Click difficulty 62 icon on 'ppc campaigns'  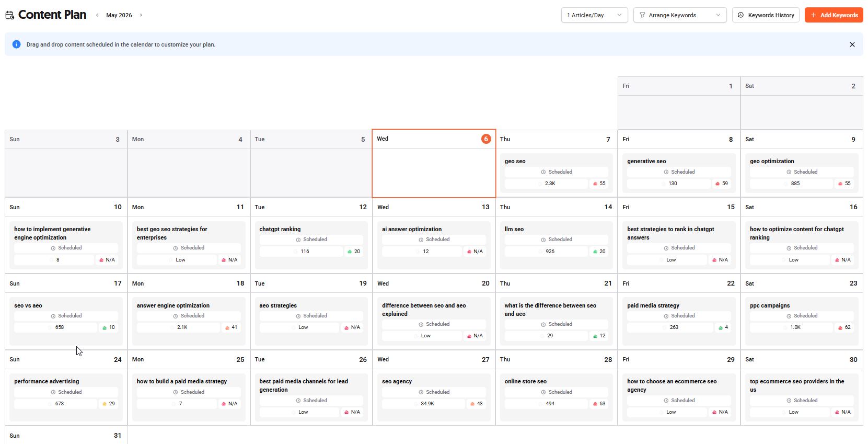pyautogui.click(x=840, y=327)
